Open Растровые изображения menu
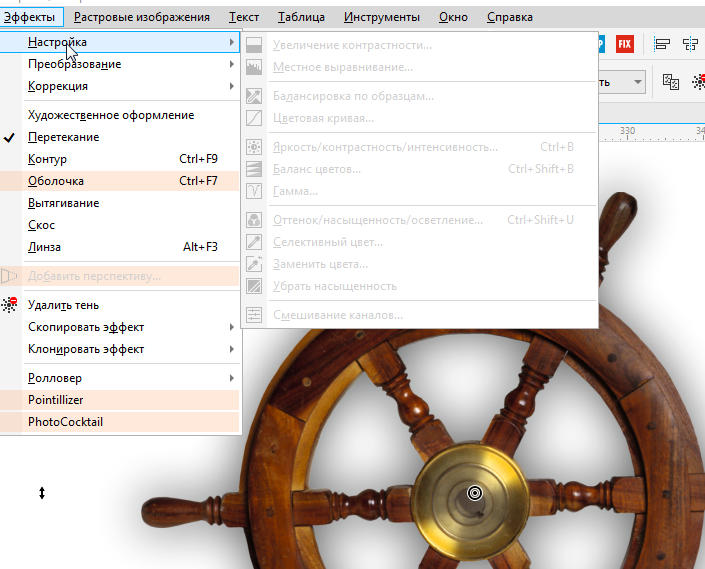Image resolution: width=705 pixels, height=569 pixels. tap(142, 17)
